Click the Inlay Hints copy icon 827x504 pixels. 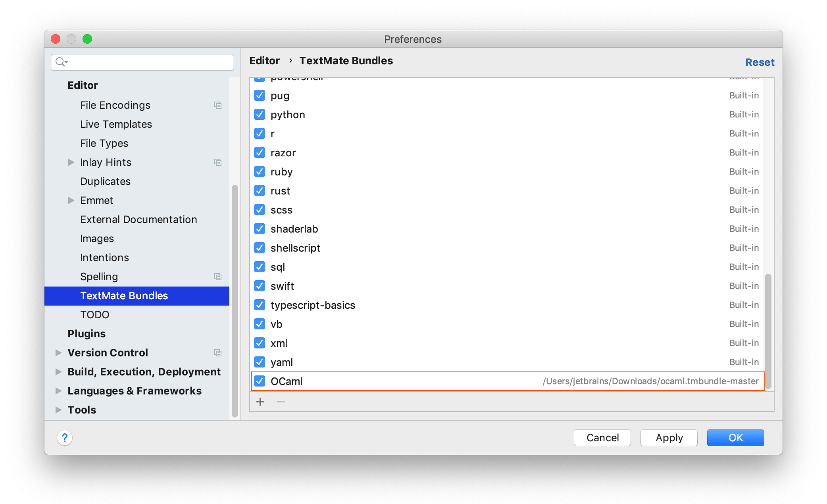tap(218, 162)
